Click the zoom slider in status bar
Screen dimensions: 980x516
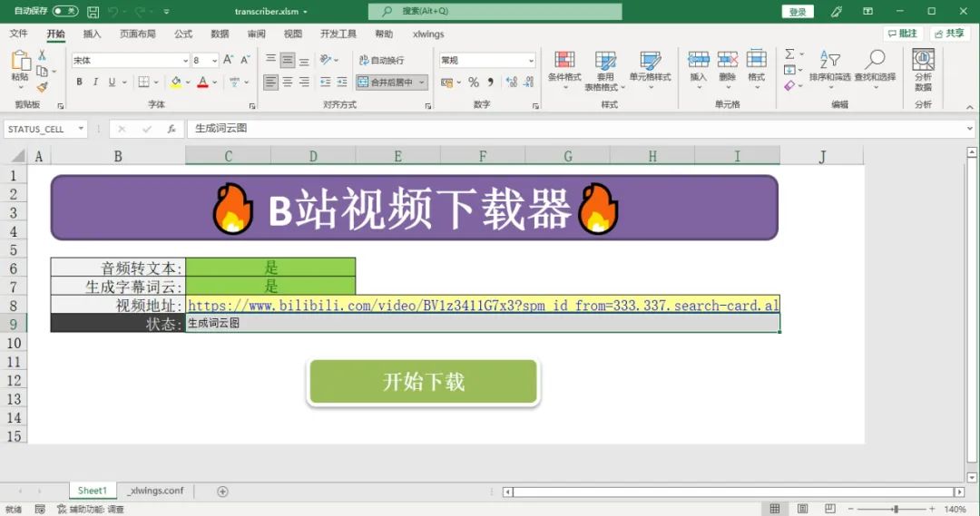[x=895, y=509]
